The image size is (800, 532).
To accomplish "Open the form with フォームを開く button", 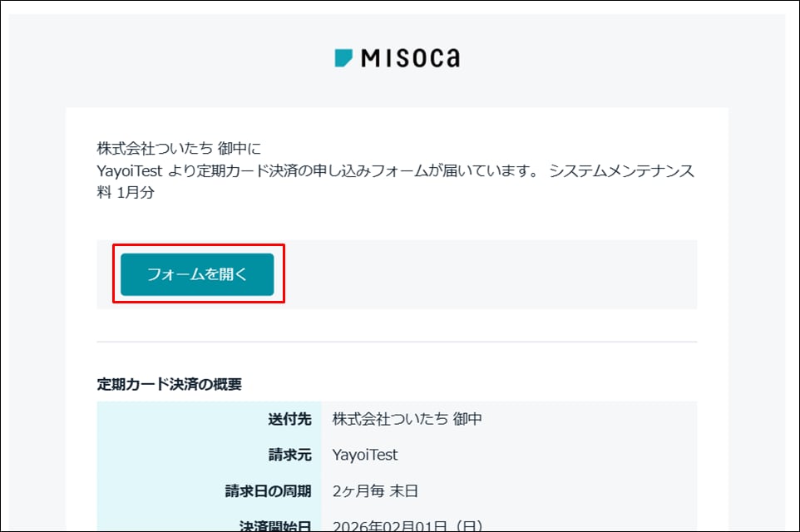I will 197,274.
